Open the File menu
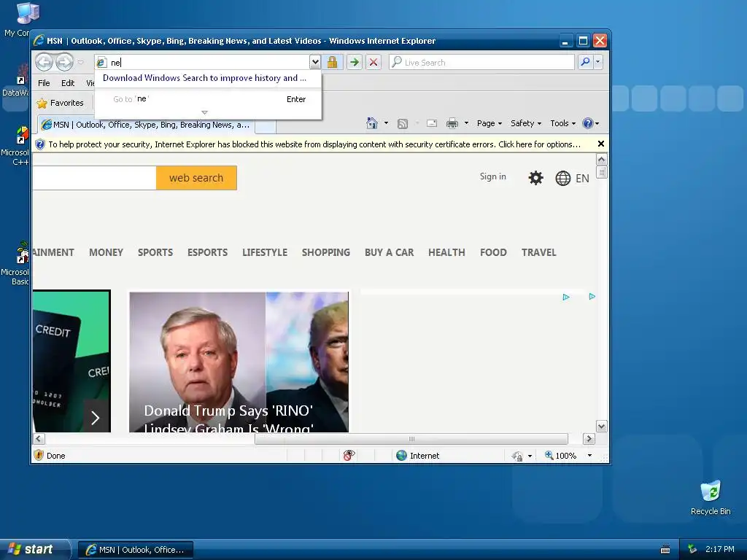Viewport: 747px width, 560px height. 44,83
